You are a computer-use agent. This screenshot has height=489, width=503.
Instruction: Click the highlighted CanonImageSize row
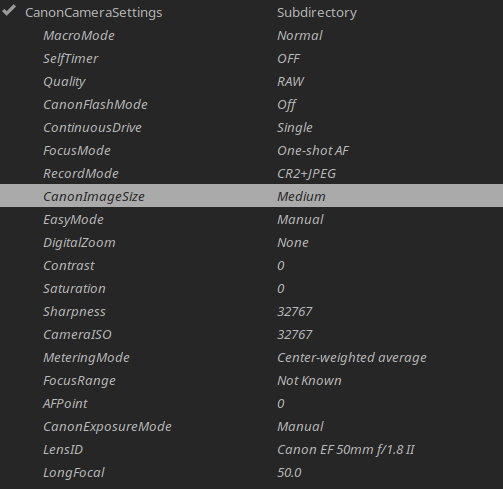coord(251,196)
